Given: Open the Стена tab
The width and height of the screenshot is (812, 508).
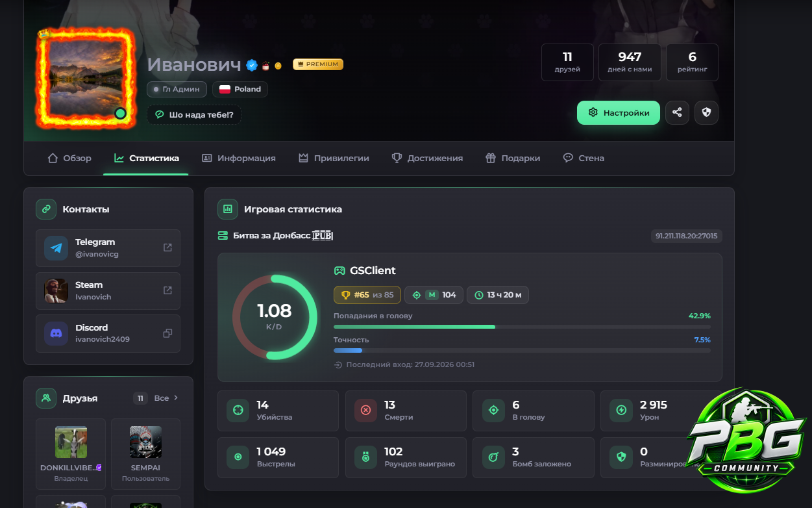Looking at the screenshot, I should (584, 158).
